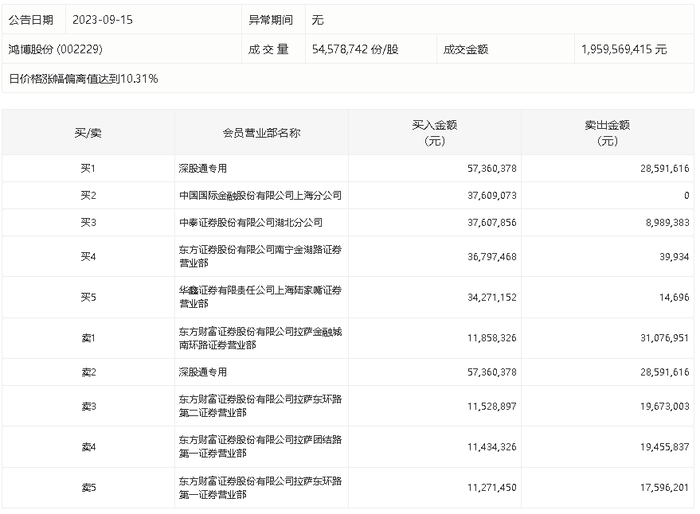Viewport: 700px width, 514px height.
Task: Select buy amount 36,797,468
Action: tap(492, 256)
